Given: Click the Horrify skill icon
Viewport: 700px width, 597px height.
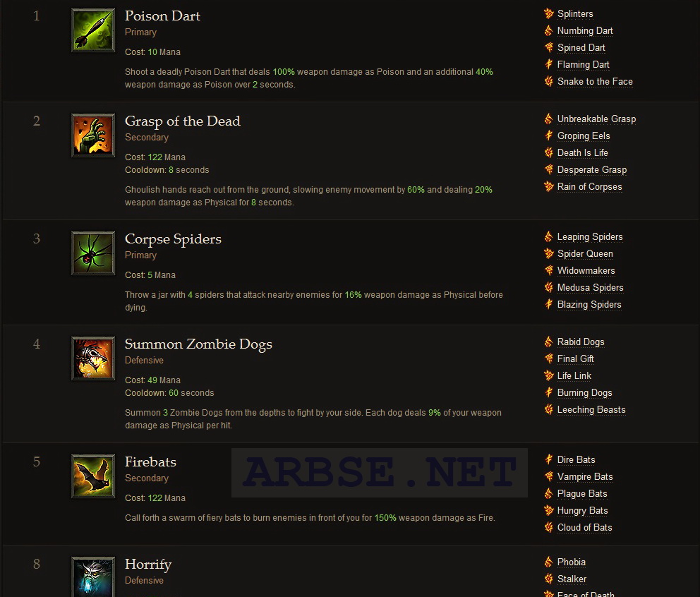Looking at the screenshot, I should pos(93,577).
